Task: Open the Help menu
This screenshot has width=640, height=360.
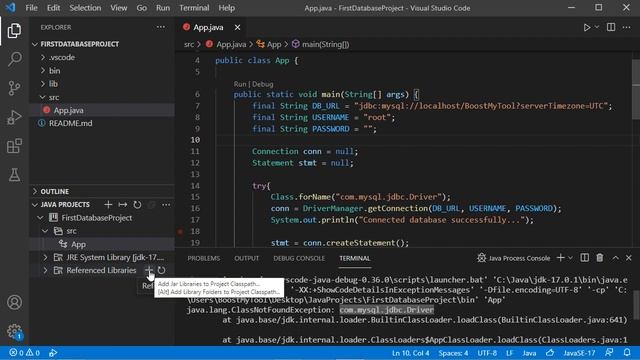Action: point(227,8)
